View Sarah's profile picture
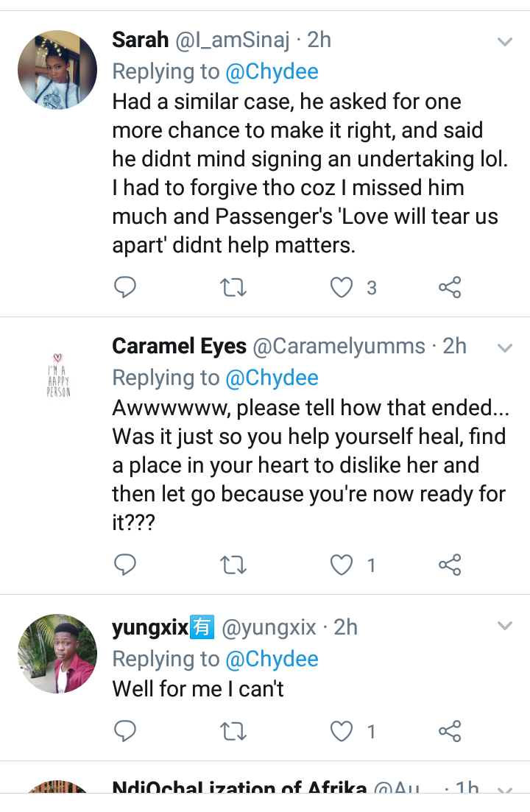This screenshot has height=812, width=530. click(57, 70)
